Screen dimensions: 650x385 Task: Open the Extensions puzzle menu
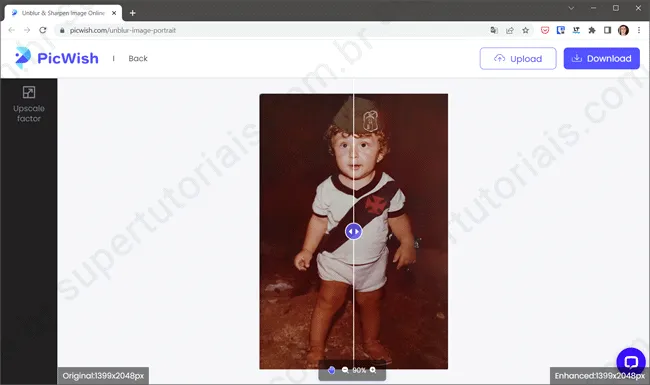[592, 30]
